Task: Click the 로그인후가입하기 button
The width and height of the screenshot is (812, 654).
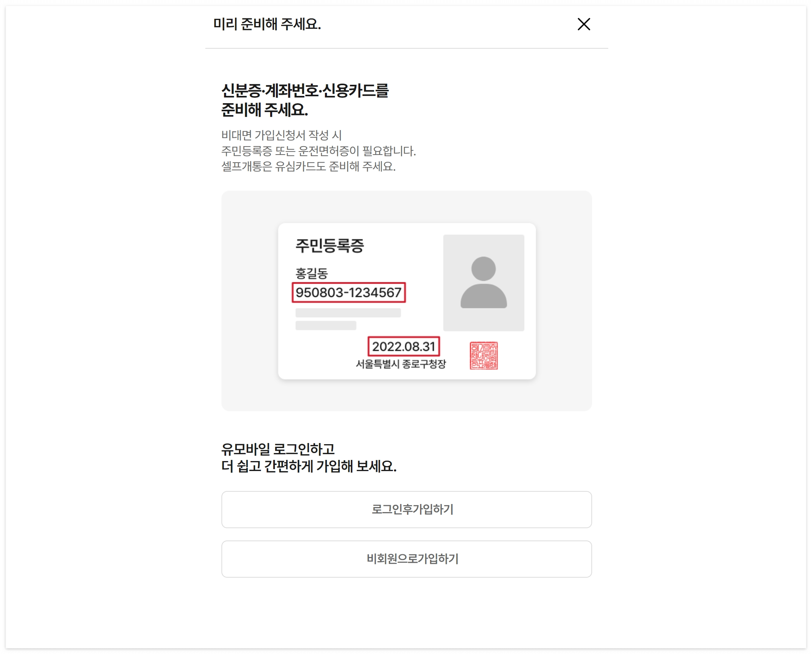Action: click(406, 509)
